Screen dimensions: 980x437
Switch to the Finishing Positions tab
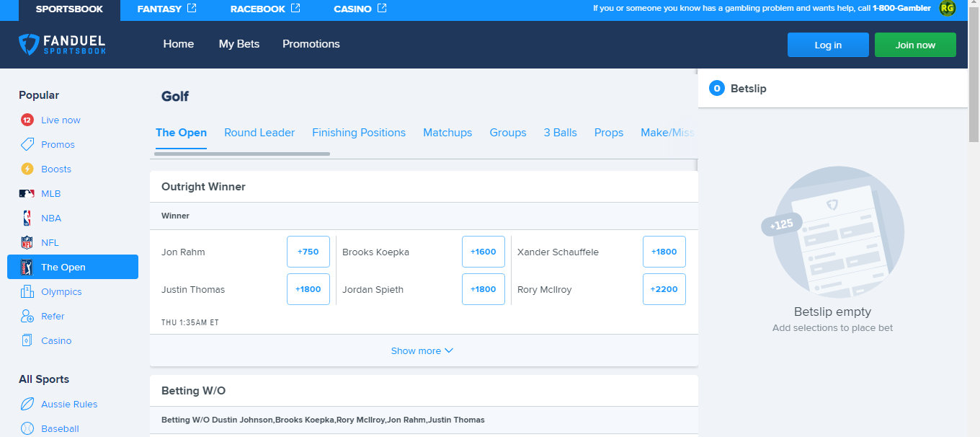coord(359,133)
